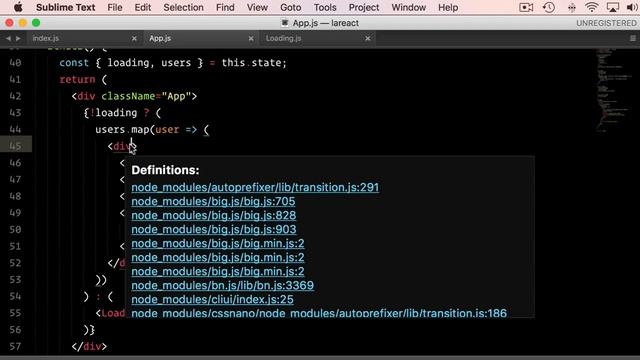640x360 pixels.
Task: Click the menu bar icon beside Wi-Fi
Action: pyautogui.click(x=571, y=7)
